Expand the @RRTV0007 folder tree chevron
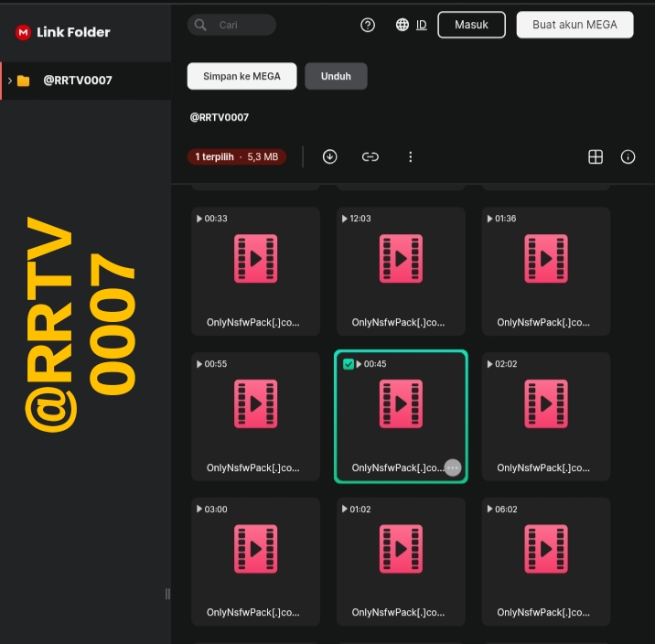Image resolution: width=655 pixels, height=644 pixels. pos(10,80)
